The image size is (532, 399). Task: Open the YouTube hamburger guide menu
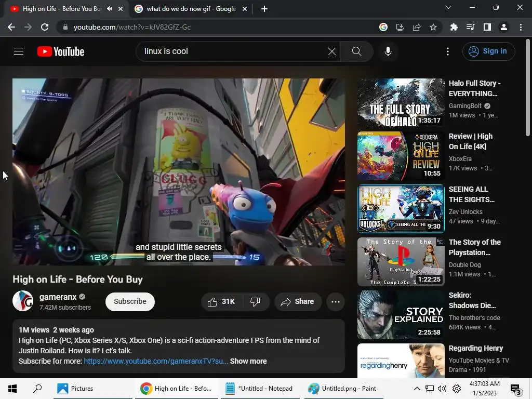[19, 51]
